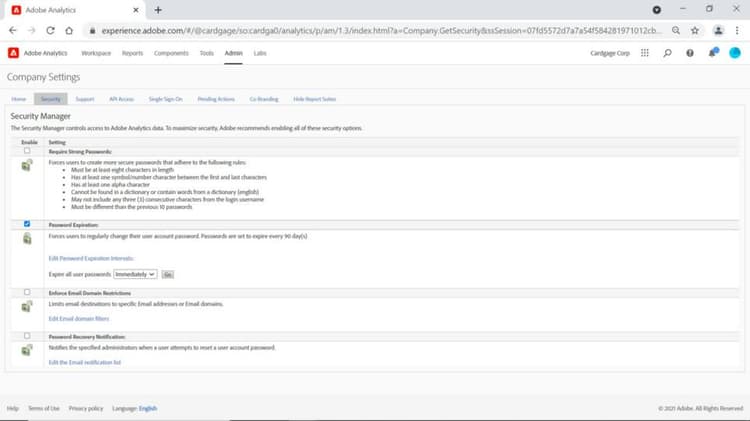
Task: Select the Security tab
Action: 51,99
